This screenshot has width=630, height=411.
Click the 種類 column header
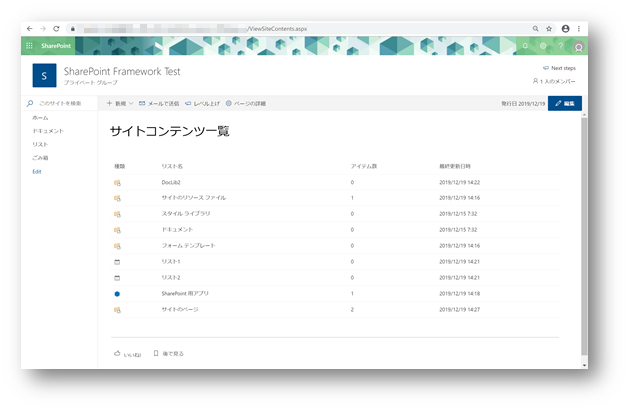pos(120,166)
